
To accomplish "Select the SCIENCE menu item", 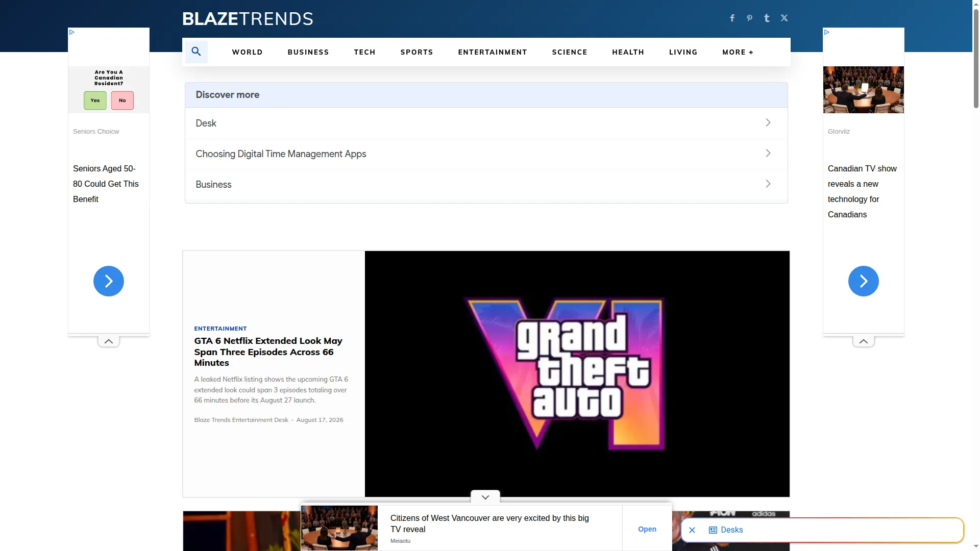I will [570, 52].
